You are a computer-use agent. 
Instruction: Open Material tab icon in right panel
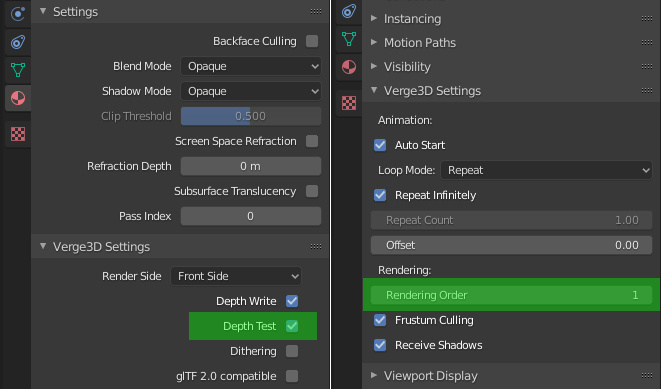[x=349, y=67]
